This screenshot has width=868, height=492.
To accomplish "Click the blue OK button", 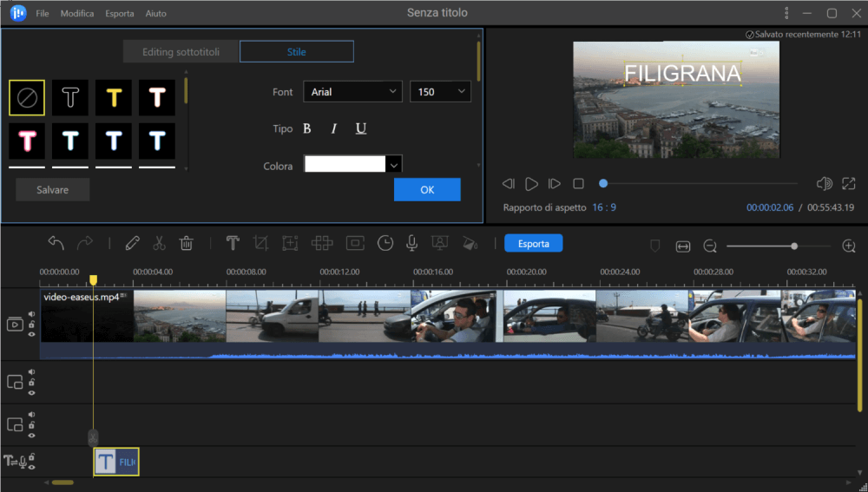I will (427, 190).
